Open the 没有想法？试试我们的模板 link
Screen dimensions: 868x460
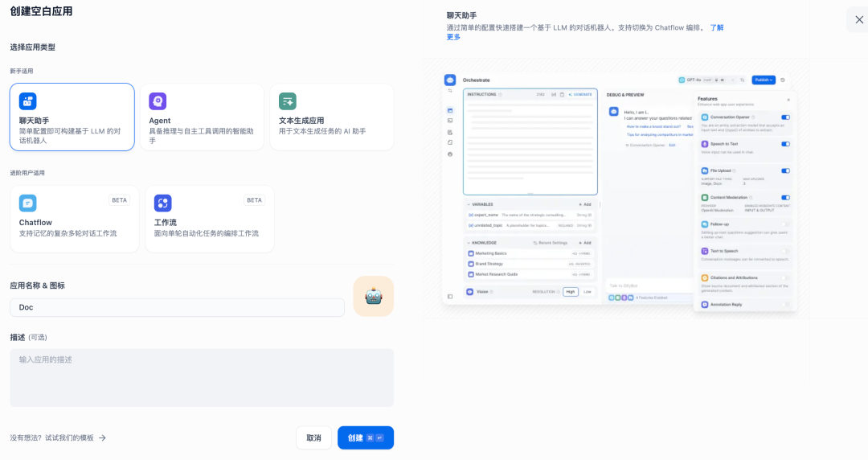58,437
